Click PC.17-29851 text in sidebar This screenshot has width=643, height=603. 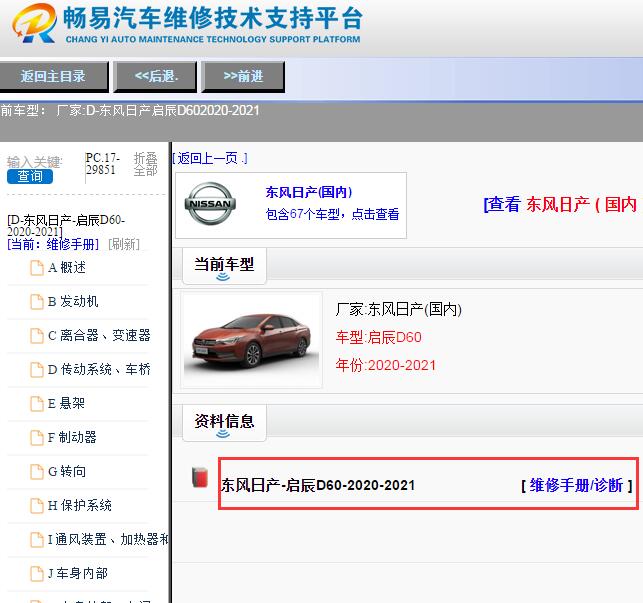pyautogui.click(x=103, y=164)
